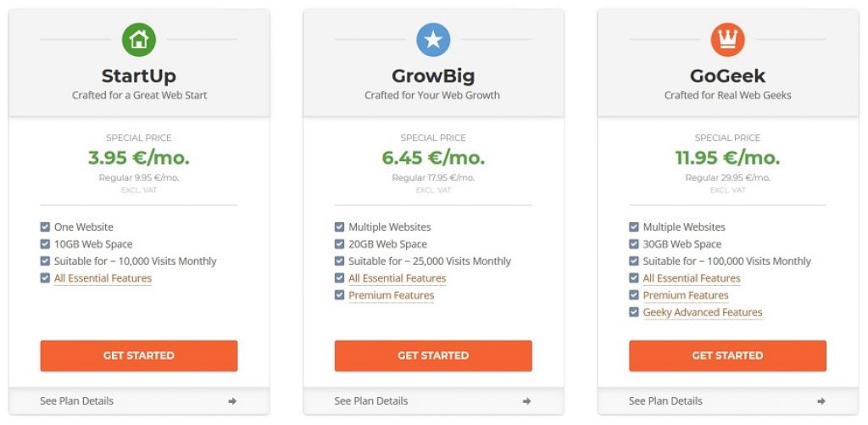868x425 pixels.
Task: Open Geeky Advanced Features link
Action: coord(703,312)
